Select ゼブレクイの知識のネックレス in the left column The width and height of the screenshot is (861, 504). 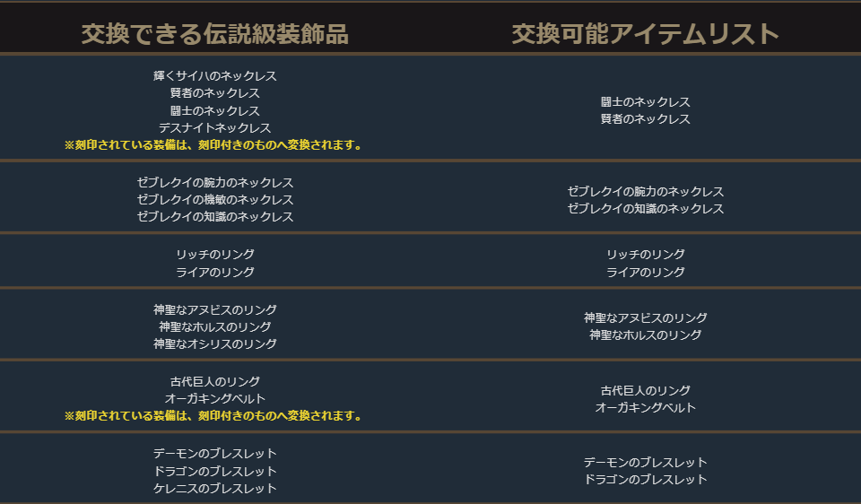pyautogui.click(x=214, y=217)
